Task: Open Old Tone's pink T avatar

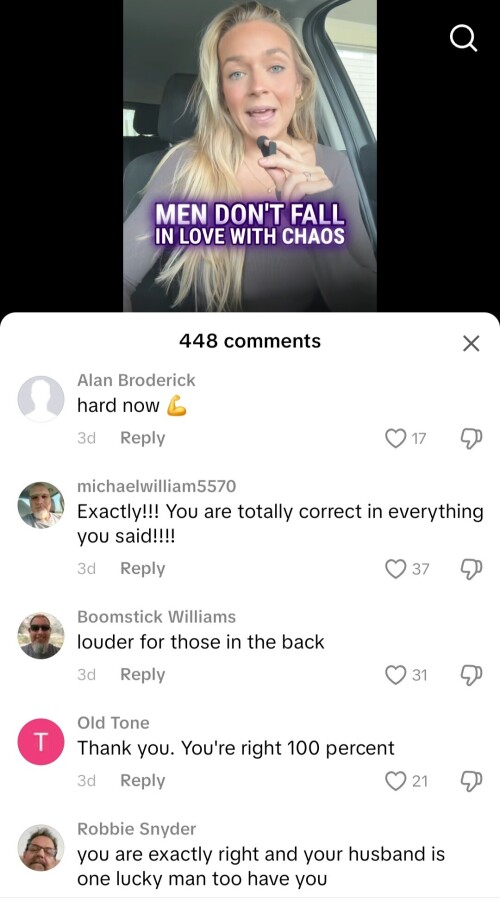Action: point(41,742)
